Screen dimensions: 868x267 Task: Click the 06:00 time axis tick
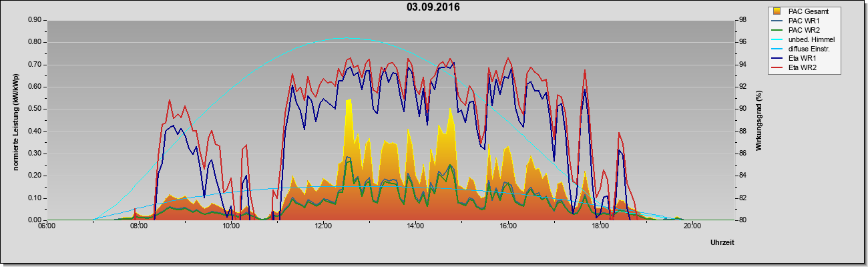click(46, 226)
